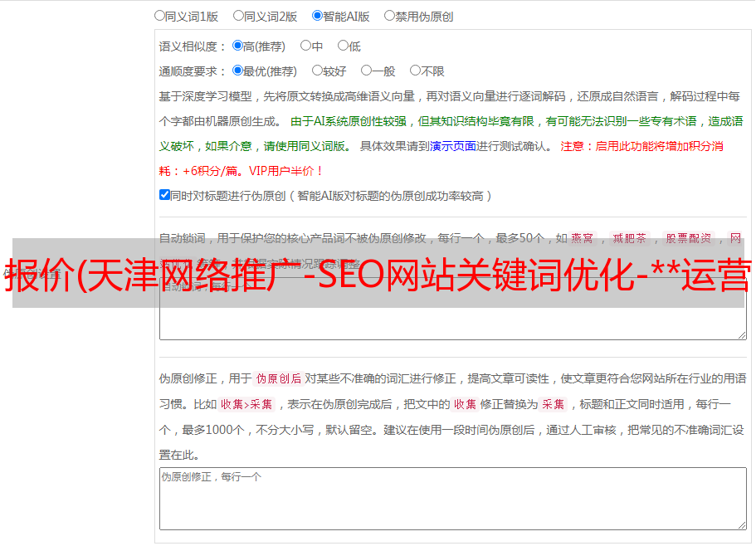Toggle the 同时对标题进行伪原创 checkbox

(164, 195)
